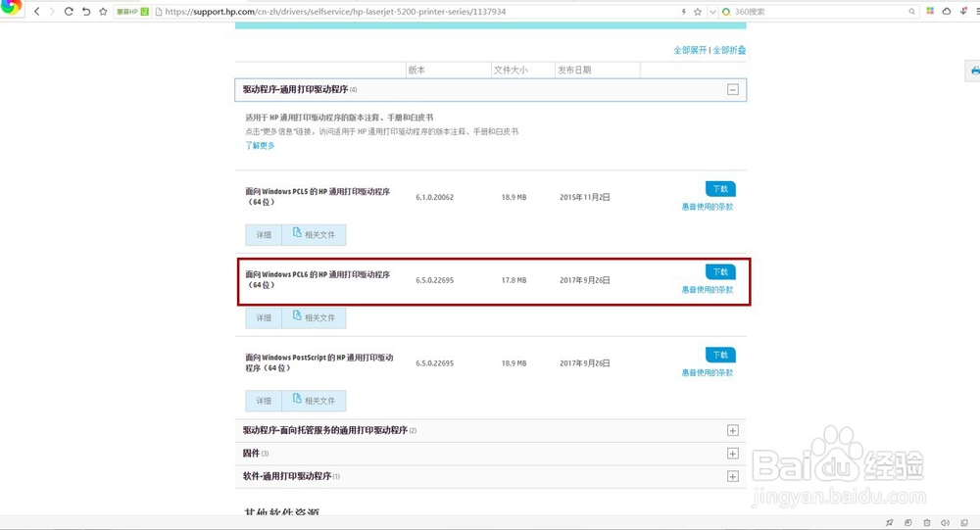Screen dimensions: 980x530
Task: Click the 360 search box
Action: [818, 11]
